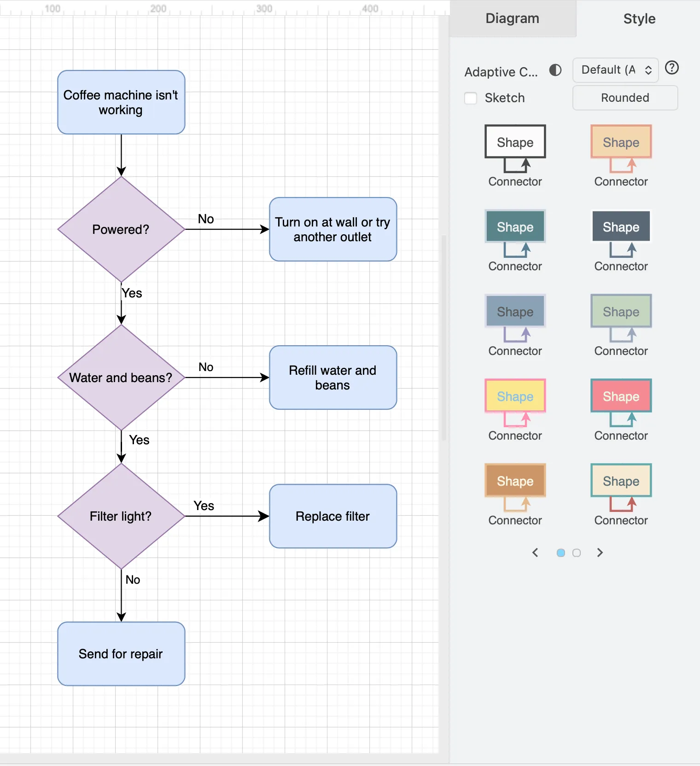Apply the orange-bordered tan shape style
Viewport: 700px width, 766px height.
coord(621,156)
